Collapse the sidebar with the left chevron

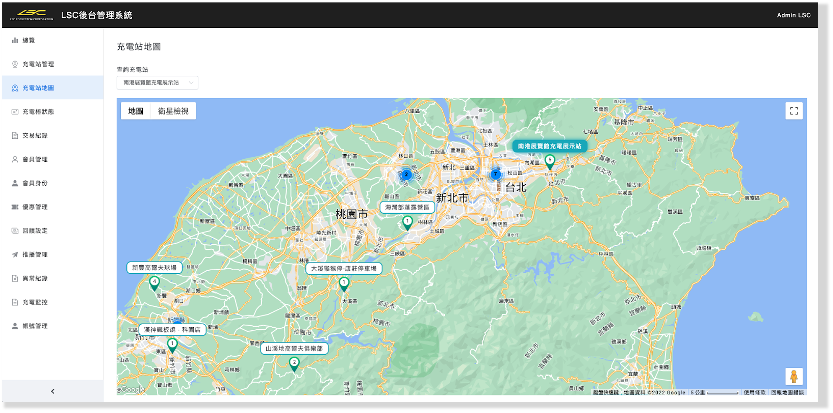click(52, 391)
